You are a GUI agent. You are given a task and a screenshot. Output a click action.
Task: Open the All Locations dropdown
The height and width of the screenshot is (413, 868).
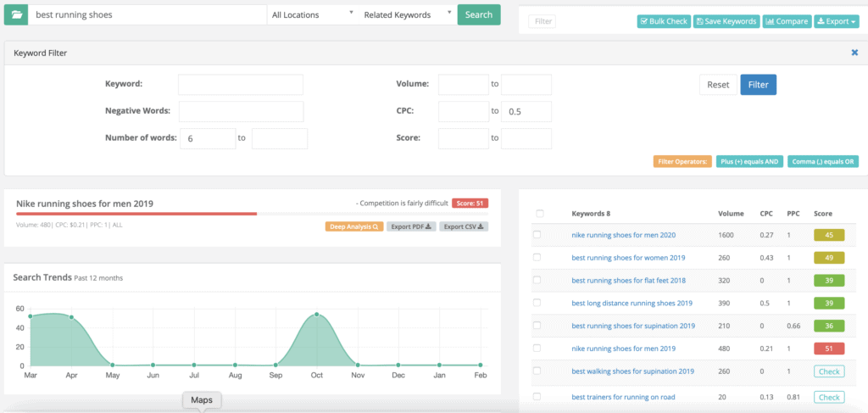(313, 15)
